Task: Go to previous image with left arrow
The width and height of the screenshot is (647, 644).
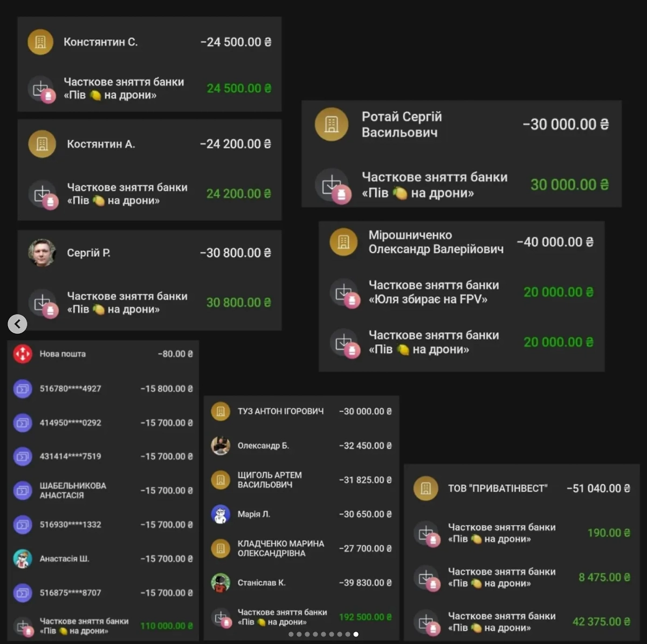Action: [x=17, y=324]
